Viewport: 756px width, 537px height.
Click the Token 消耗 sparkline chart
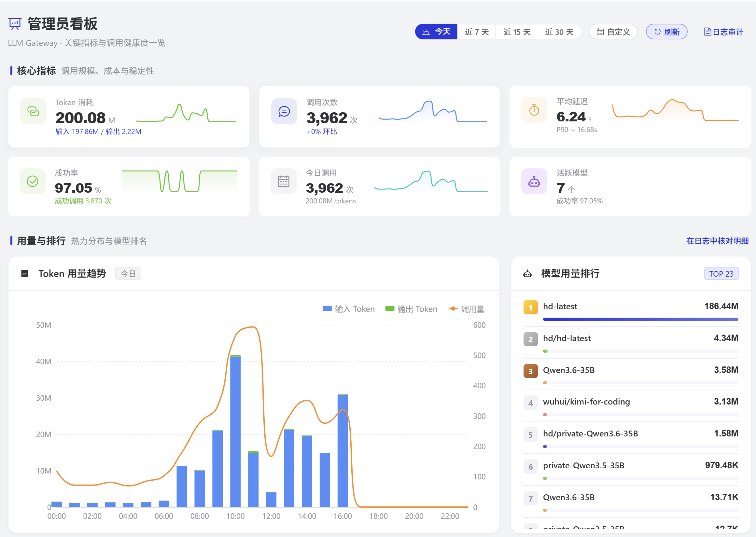[x=186, y=113]
